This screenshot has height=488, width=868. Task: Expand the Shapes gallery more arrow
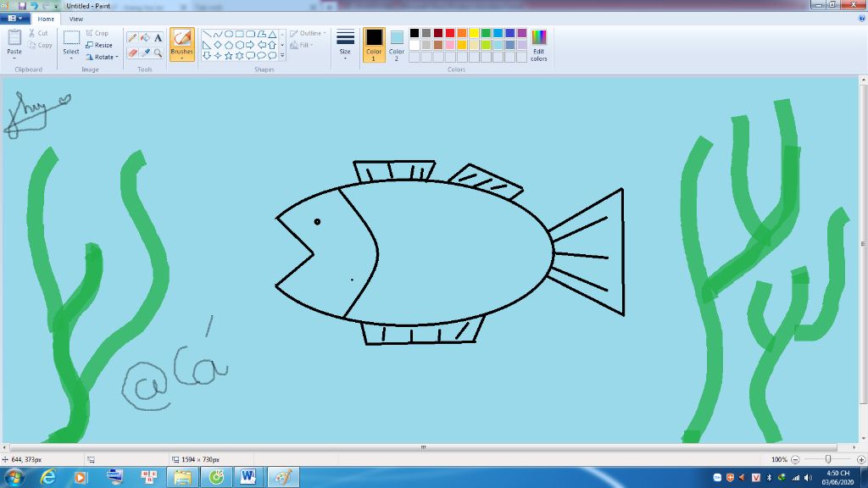pos(282,55)
